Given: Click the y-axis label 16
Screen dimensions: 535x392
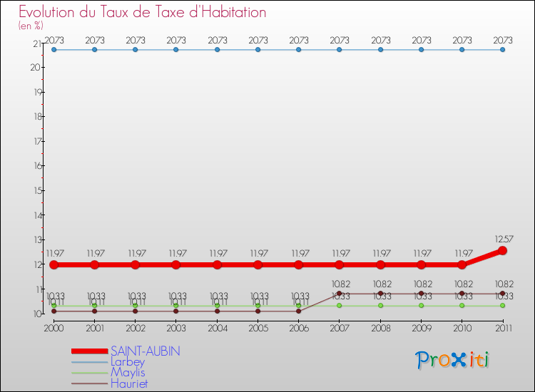Looking at the screenshot, I should (x=38, y=165).
